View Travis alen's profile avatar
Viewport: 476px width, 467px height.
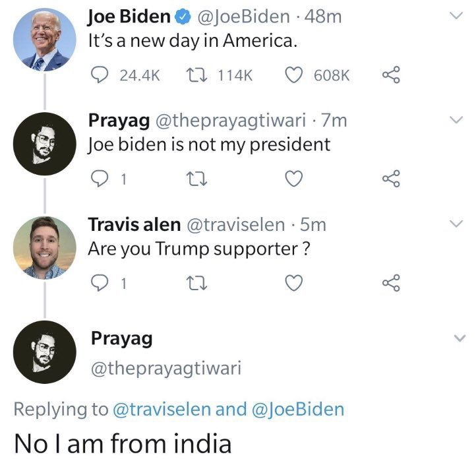click(x=45, y=247)
